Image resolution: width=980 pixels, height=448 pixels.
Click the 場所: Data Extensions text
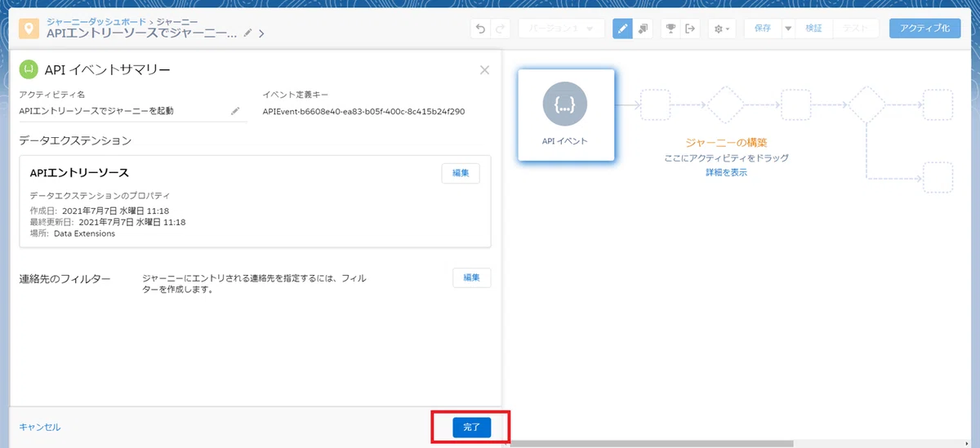[x=73, y=233]
